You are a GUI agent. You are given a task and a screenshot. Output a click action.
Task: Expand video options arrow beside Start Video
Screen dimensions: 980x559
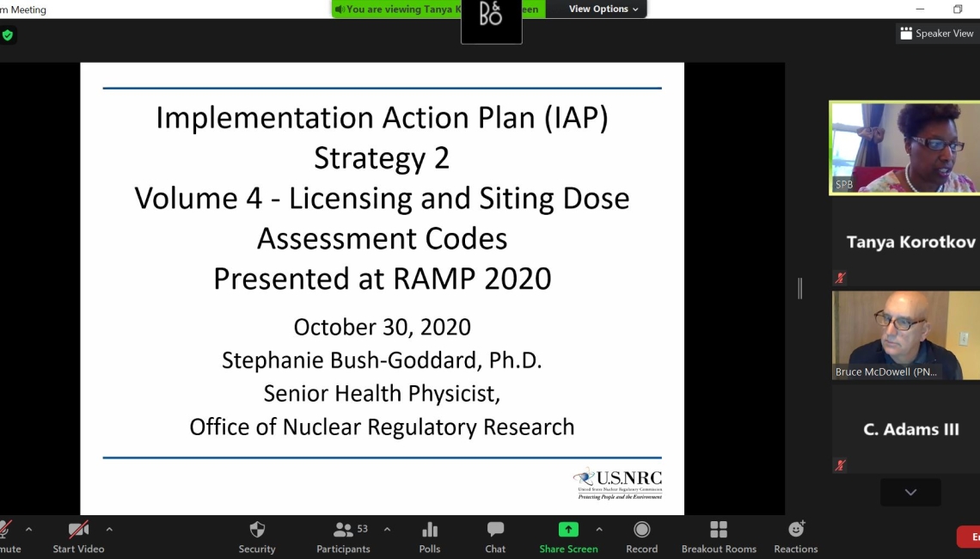pos(109,529)
